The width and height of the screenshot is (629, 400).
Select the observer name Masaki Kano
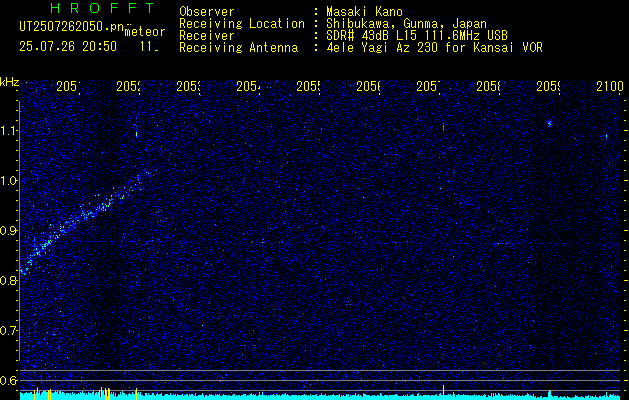pyautogui.click(x=364, y=12)
